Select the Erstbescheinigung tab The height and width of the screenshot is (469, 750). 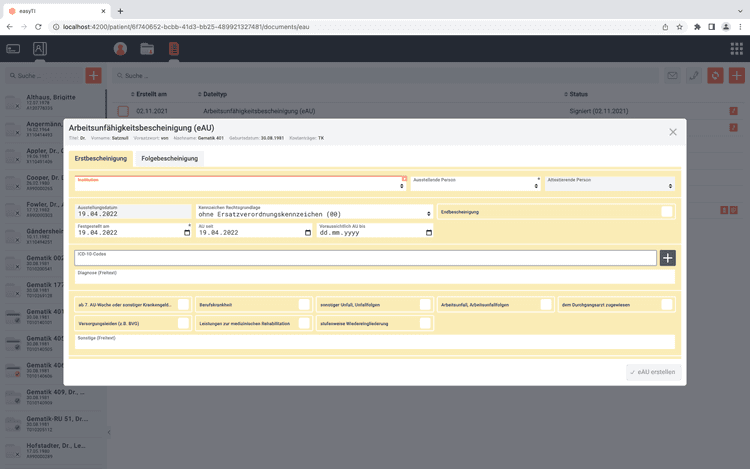click(101, 158)
